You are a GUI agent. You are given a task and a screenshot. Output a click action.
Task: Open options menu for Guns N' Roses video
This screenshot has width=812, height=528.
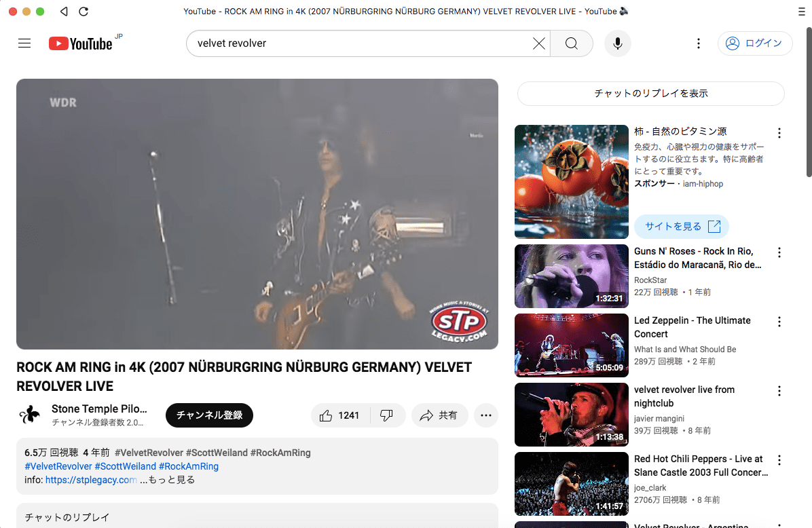click(x=779, y=252)
